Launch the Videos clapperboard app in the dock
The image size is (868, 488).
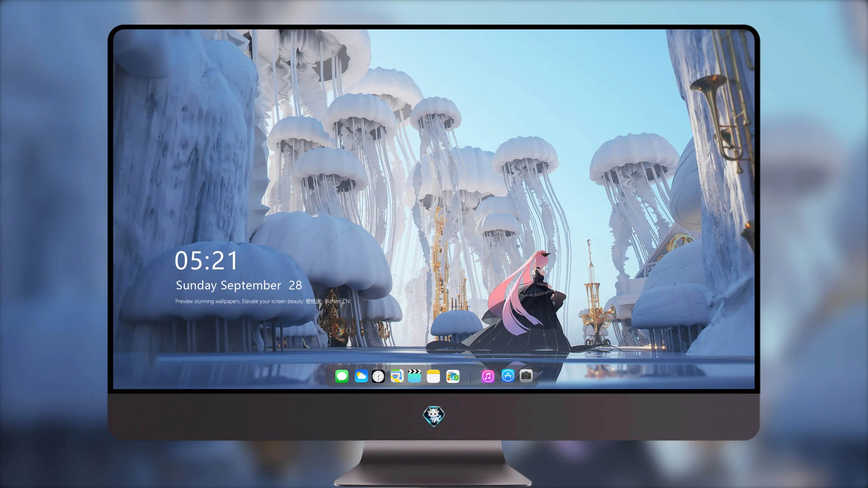pyautogui.click(x=415, y=376)
